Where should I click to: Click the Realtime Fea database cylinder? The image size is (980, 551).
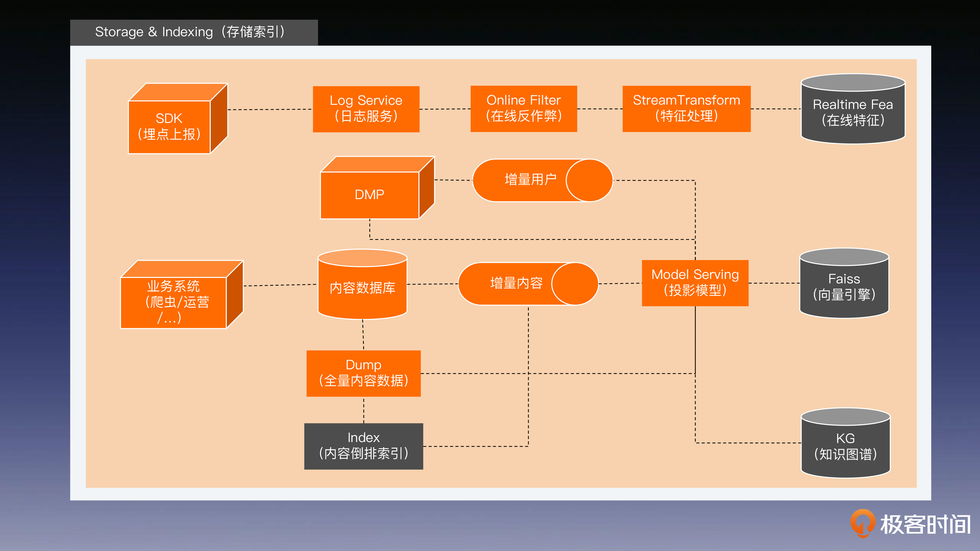[x=853, y=112]
